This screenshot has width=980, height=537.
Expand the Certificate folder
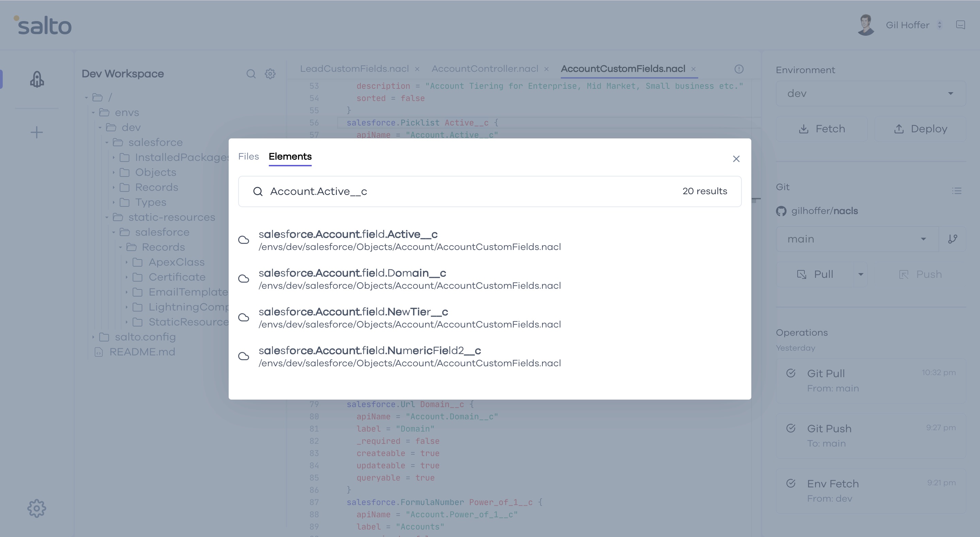pos(127,277)
